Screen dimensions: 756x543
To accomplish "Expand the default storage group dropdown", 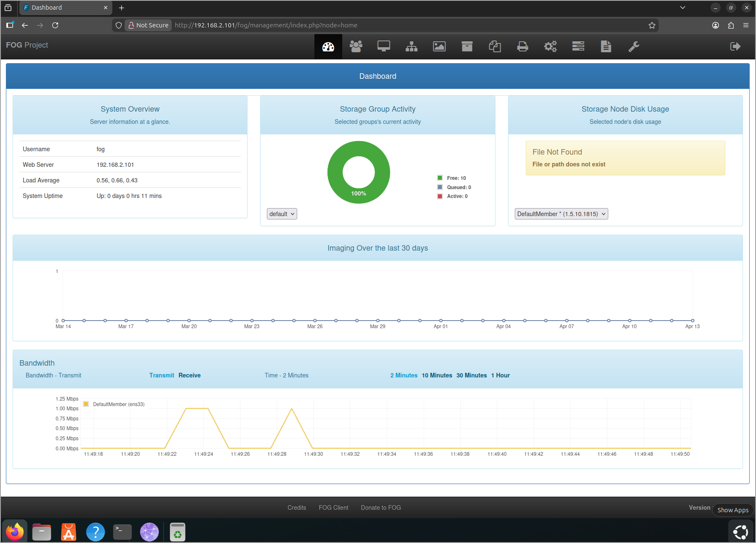I will point(282,214).
